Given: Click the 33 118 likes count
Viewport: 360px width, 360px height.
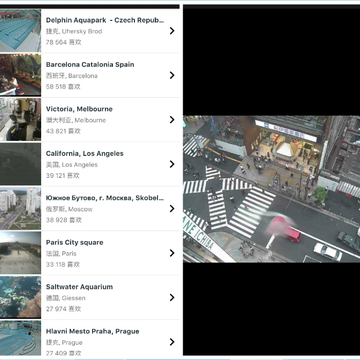Looking at the screenshot, I should (x=63, y=264).
